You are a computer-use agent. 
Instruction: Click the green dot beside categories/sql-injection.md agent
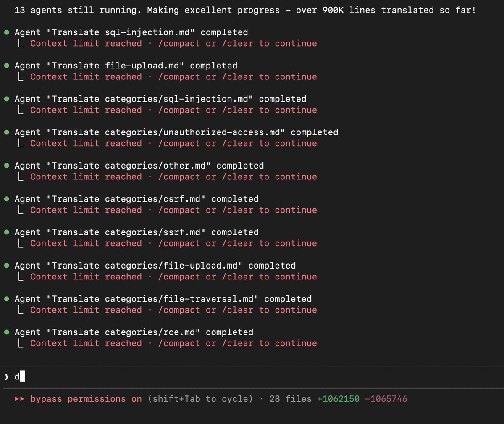click(x=6, y=99)
